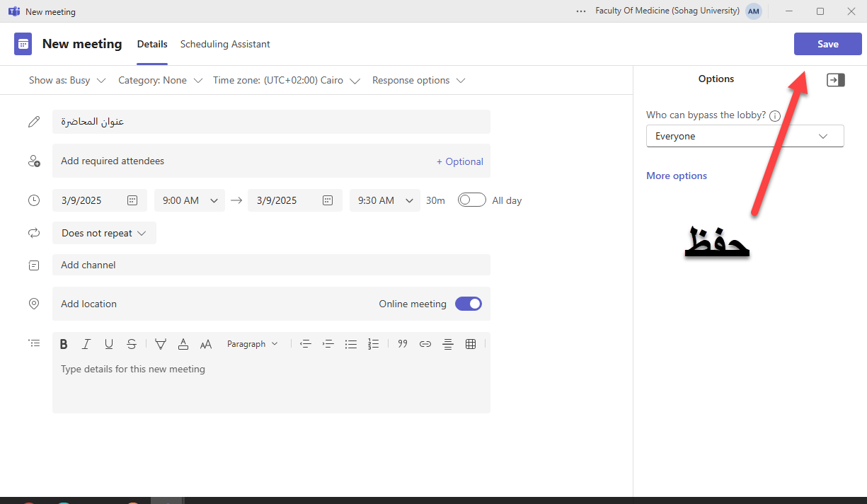Viewport: 867px width, 504px height.
Task: Expand the Does not repeat dropdown
Action: pyautogui.click(x=104, y=233)
